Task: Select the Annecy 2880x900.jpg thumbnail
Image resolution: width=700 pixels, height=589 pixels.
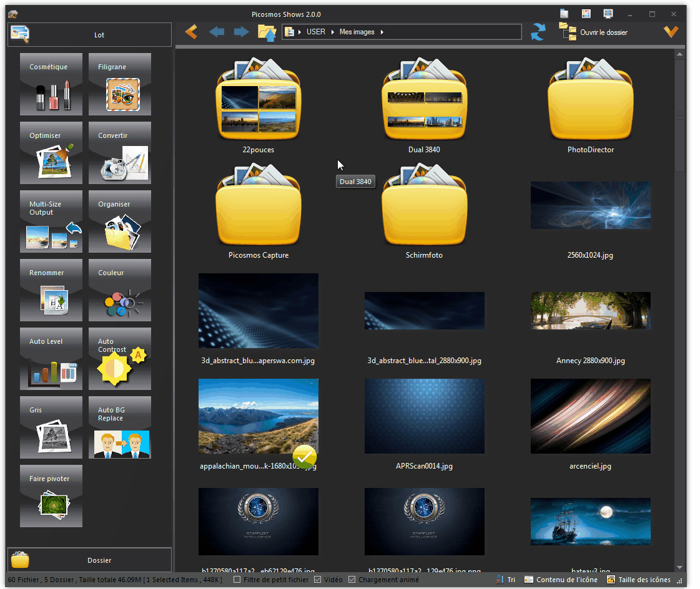Action: coord(590,311)
